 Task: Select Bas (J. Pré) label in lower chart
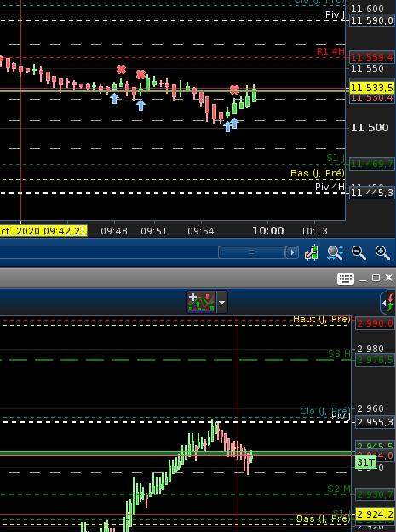coord(323,518)
